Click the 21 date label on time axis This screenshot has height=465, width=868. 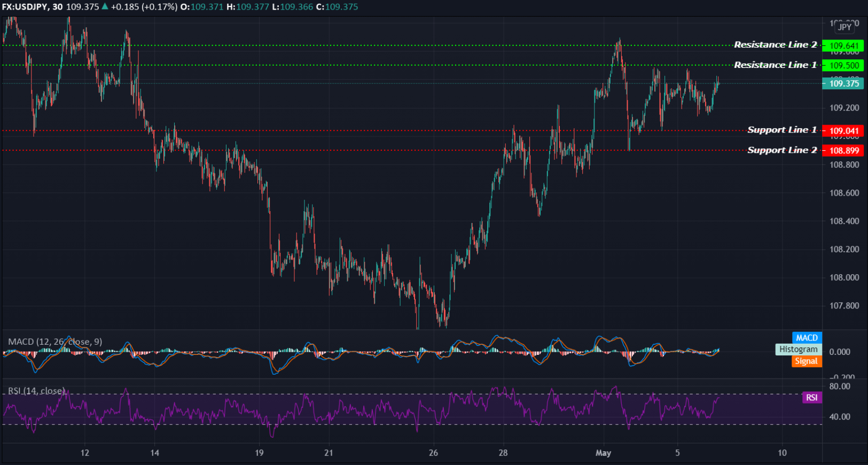[x=329, y=453]
